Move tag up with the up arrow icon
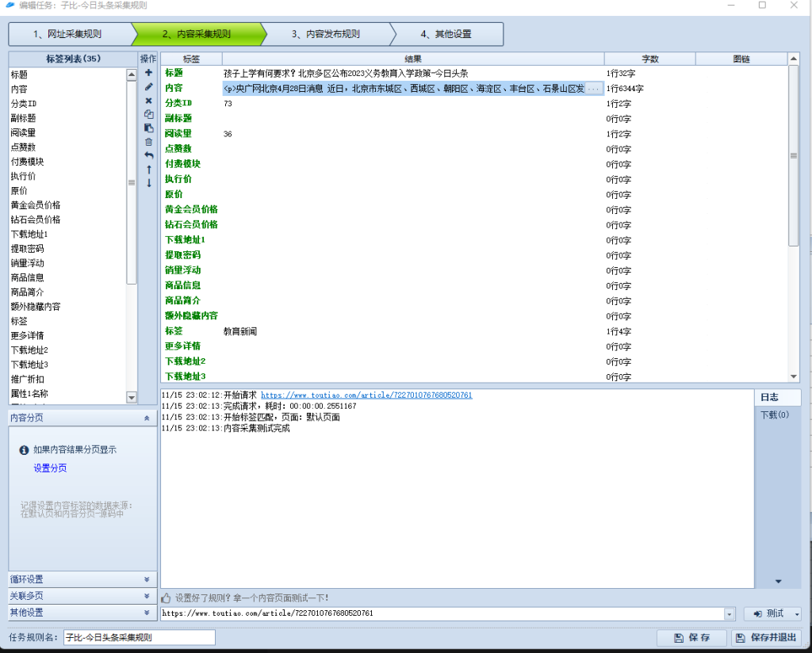Image resolution: width=812 pixels, height=653 pixels. pyautogui.click(x=148, y=170)
